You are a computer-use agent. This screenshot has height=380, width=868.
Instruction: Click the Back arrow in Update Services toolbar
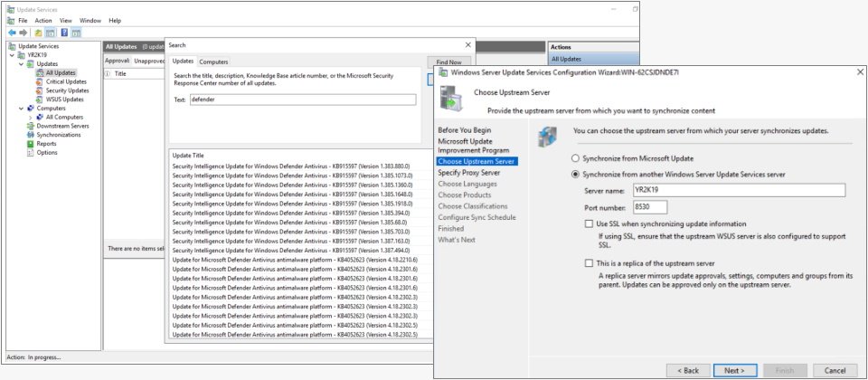(x=12, y=33)
